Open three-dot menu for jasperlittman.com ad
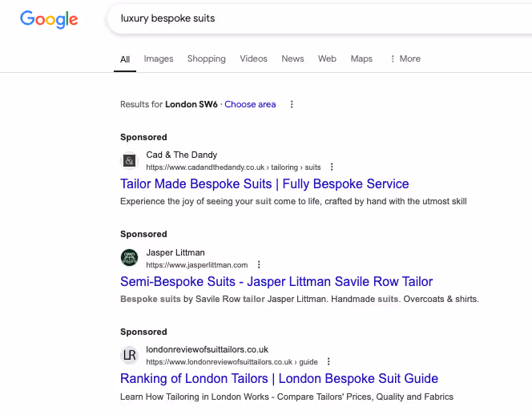This screenshot has width=532, height=419. click(259, 264)
